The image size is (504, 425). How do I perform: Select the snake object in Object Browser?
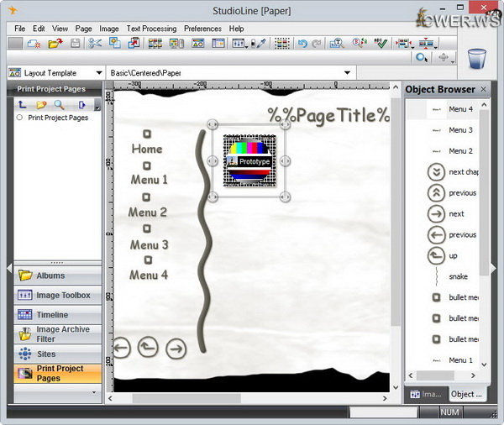click(x=458, y=276)
